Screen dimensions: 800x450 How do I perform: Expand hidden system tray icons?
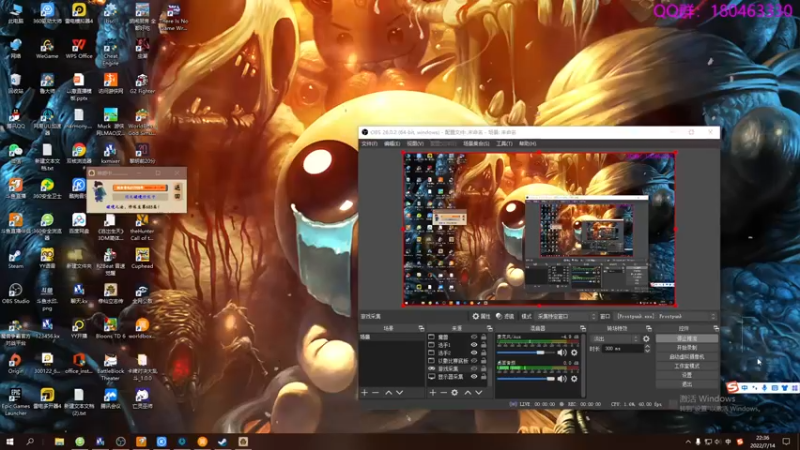tap(687, 442)
